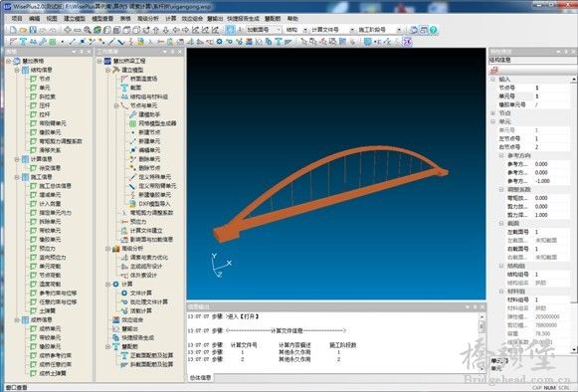
Task: Open the 计算 menu
Action: pyautogui.click(x=171, y=19)
